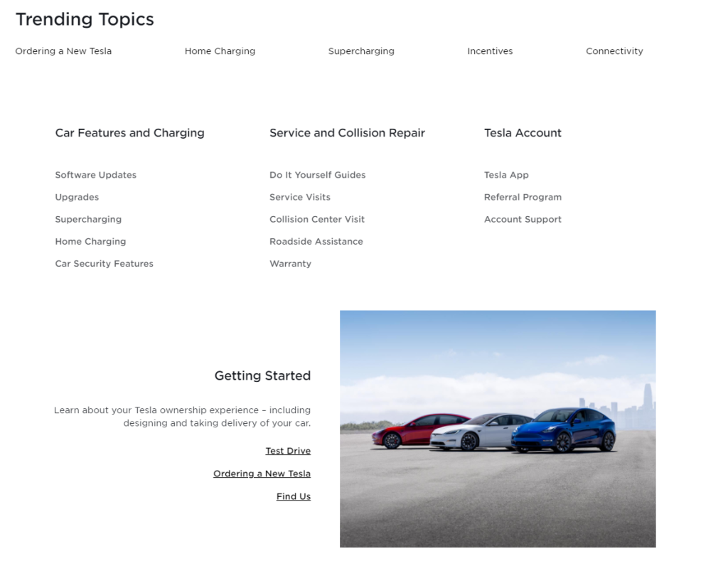View Collision Center Visit details

(317, 219)
